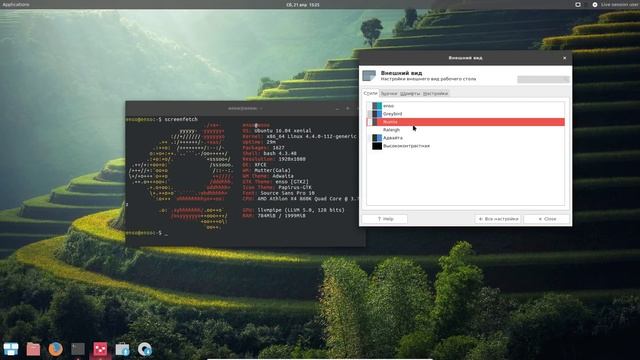Click the top panel tray icon left of session indicator
The width and height of the screenshot is (640, 360).
point(578,4)
